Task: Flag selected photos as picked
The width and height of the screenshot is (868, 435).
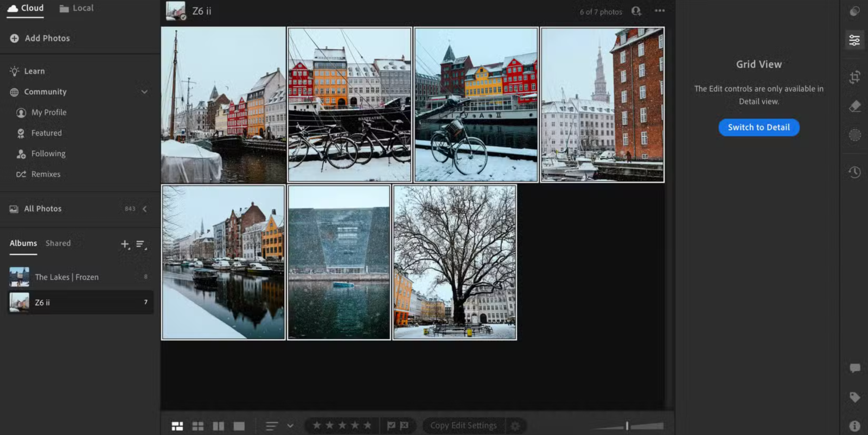Action: tap(391, 426)
